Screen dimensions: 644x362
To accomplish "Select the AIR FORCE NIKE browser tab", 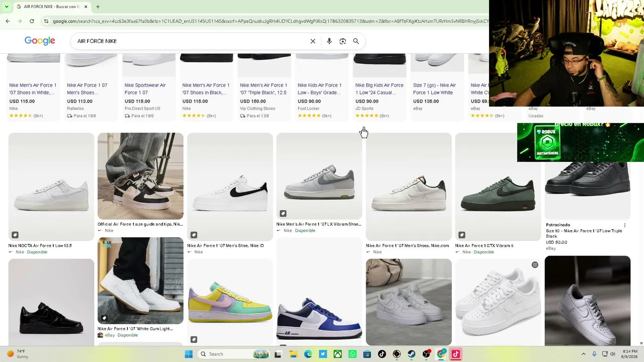I will click(51, 7).
